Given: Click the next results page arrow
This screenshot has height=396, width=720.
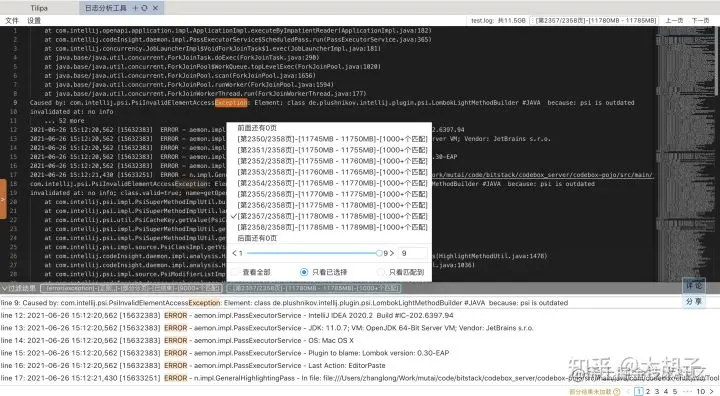Looking at the screenshot, I should [x=712, y=391].
